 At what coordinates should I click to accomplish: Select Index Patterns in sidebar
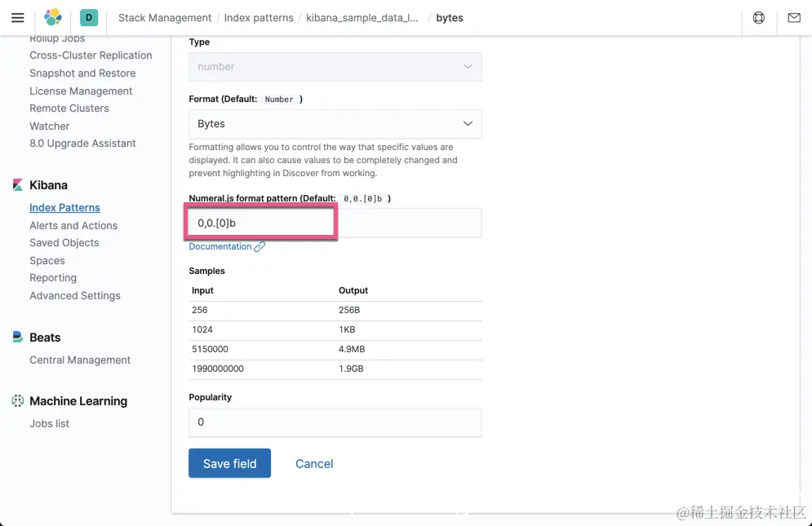(x=64, y=208)
